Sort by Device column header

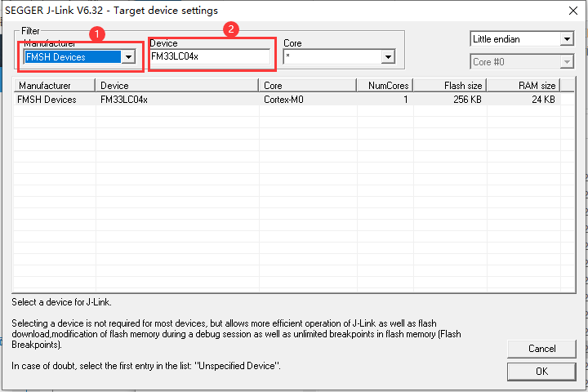[177, 86]
